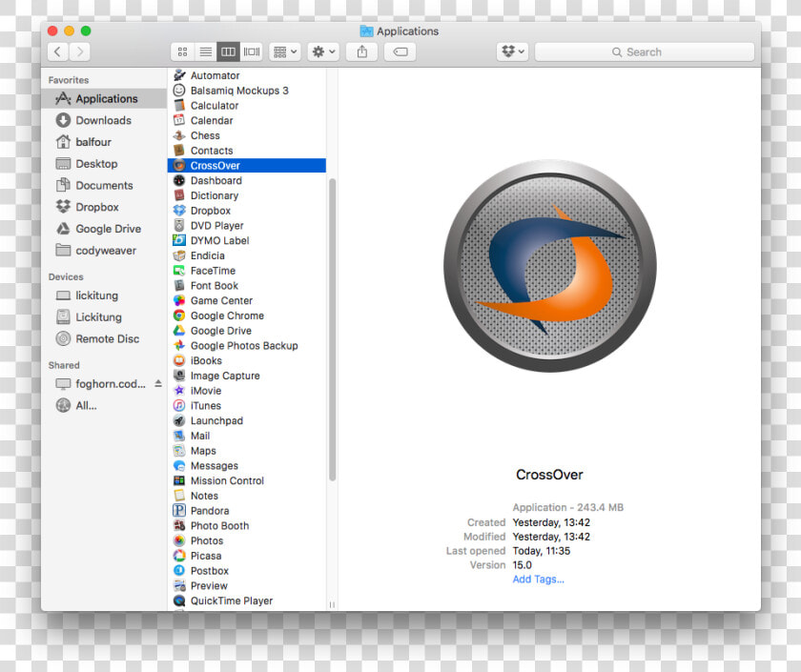801x672 pixels.
Task: Click the Edit Tags toolbar button
Action: [x=400, y=51]
